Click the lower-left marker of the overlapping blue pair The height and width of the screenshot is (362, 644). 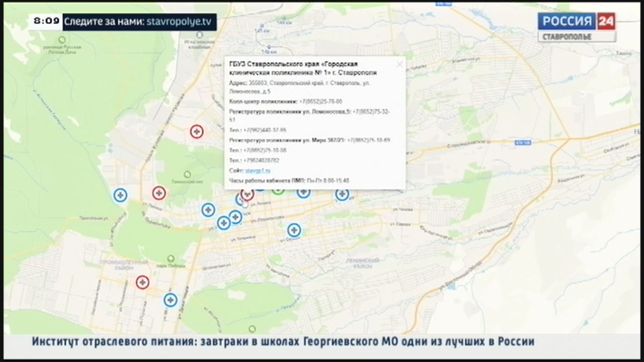[x=224, y=223]
